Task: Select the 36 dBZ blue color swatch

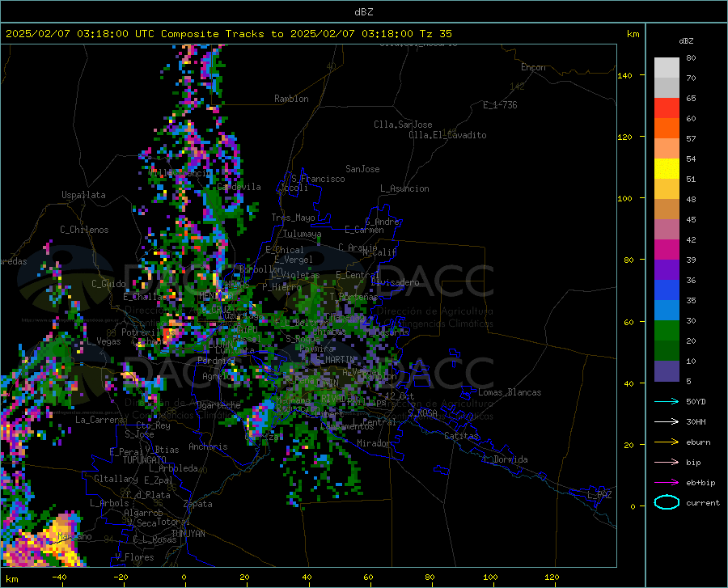Action: [x=667, y=290]
